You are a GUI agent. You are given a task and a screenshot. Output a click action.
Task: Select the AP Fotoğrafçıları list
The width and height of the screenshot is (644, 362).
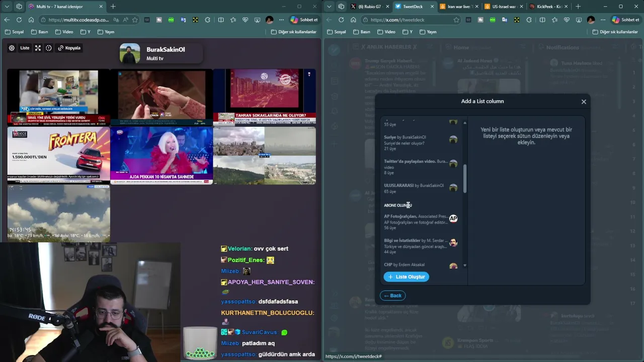click(x=420, y=222)
